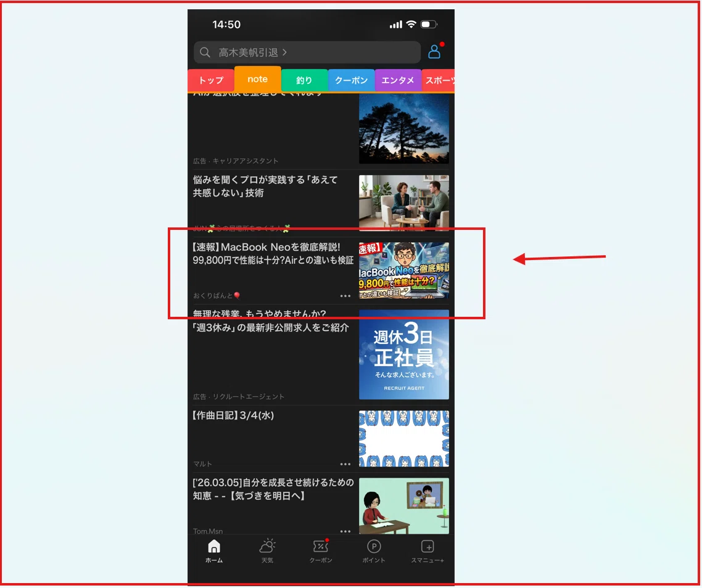Open the エンタメ tab

[397, 81]
